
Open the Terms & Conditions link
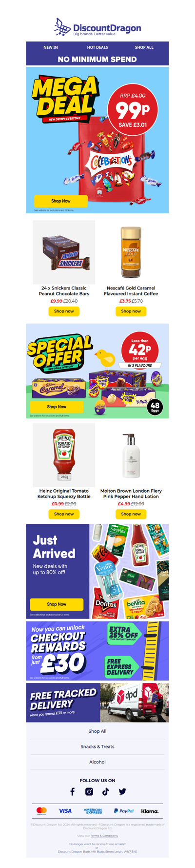104,835
